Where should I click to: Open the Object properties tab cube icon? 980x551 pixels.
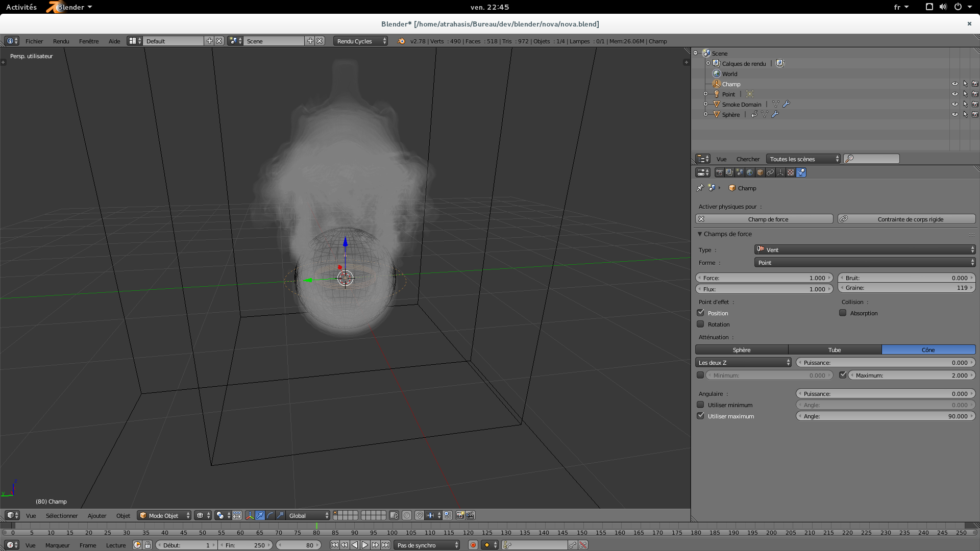pos(760,172)
